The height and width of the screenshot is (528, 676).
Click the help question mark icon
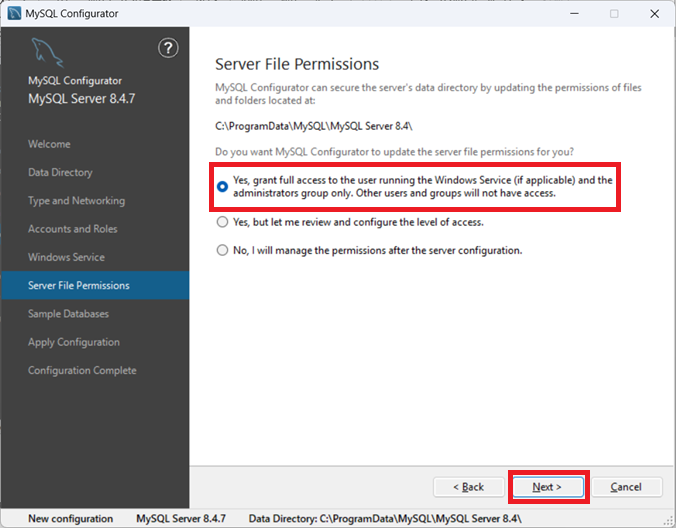[168, 48]
